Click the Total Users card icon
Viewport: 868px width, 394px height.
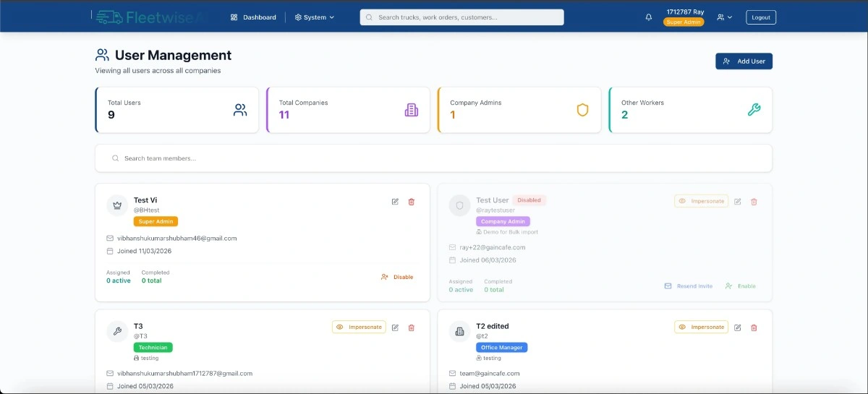coord(240,110)
